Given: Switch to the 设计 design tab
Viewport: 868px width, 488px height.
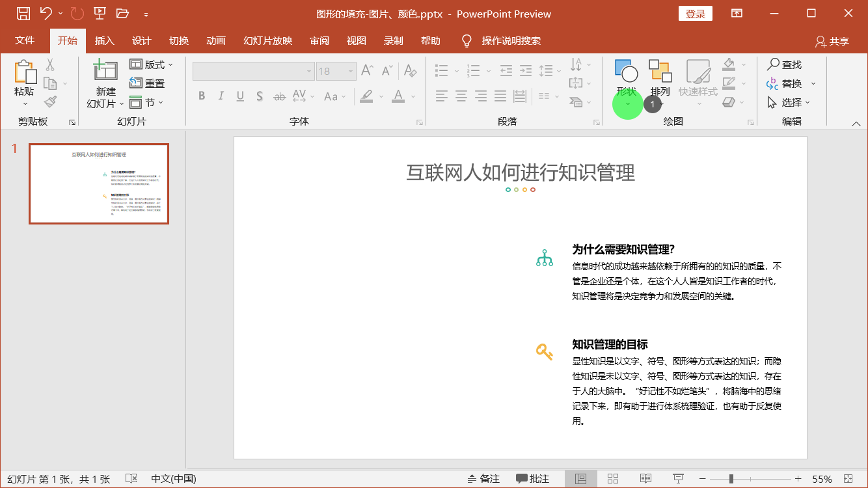Looking at the screenshot, I should point(141,40).
